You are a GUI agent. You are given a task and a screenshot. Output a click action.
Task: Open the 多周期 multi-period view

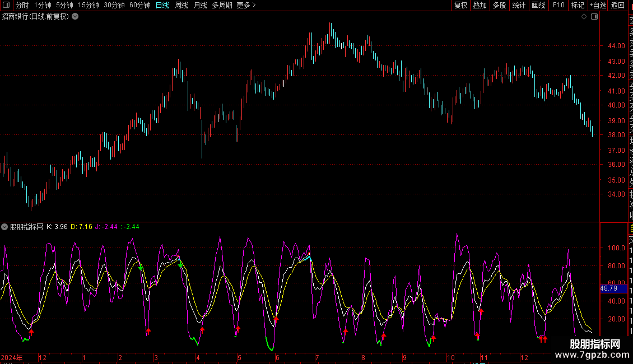[222, 5]
